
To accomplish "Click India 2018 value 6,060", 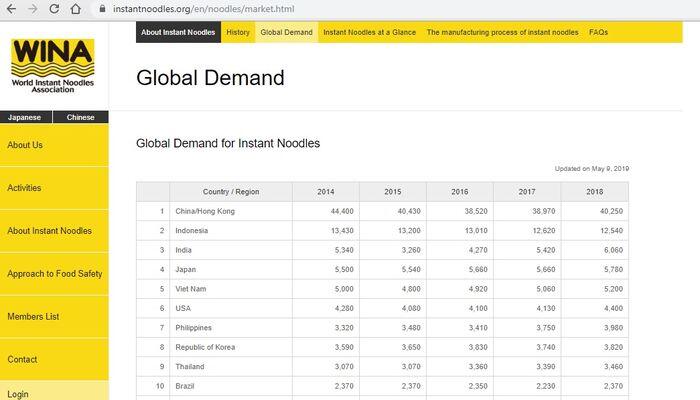I will point(613,250).
